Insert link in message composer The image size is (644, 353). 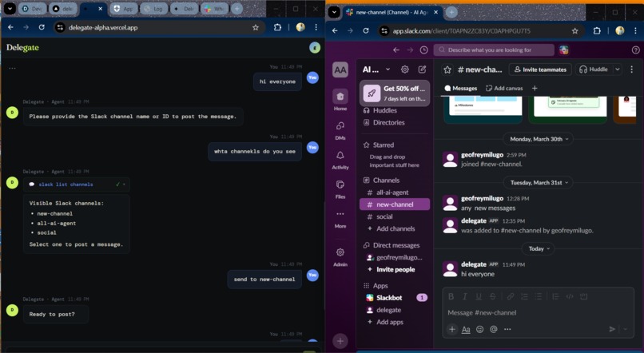[511, 296]
